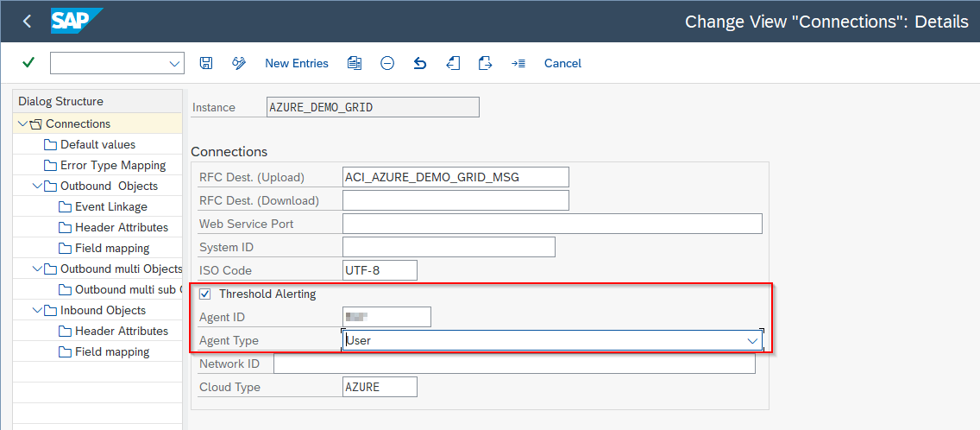
Task: Open the command field dropdown
Action: 174,63
